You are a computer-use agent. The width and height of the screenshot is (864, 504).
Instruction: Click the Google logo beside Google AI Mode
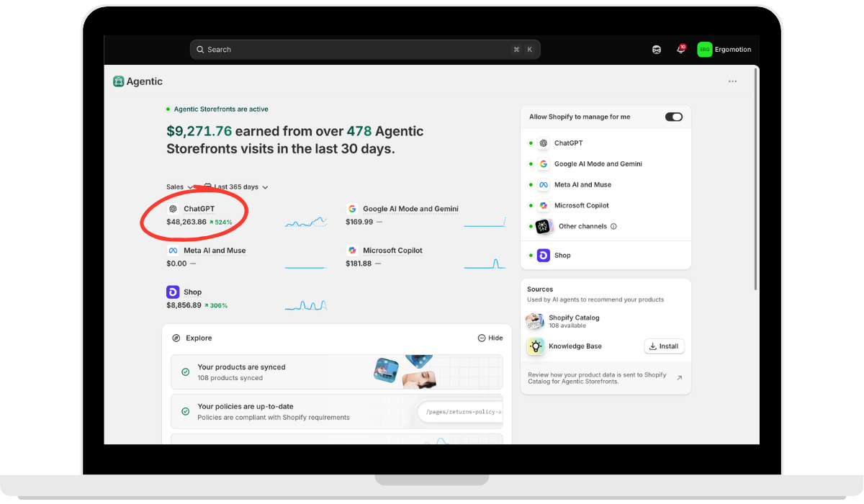(352, 209)
